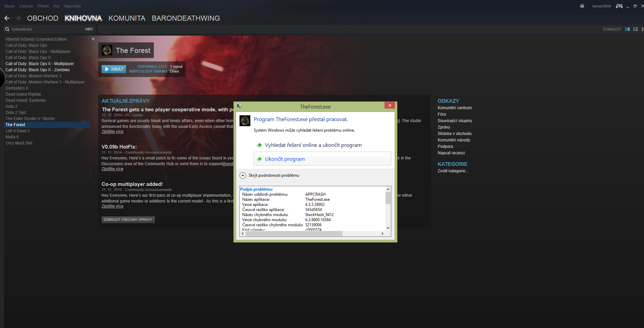Switch library to list view icon

[636, 29]
